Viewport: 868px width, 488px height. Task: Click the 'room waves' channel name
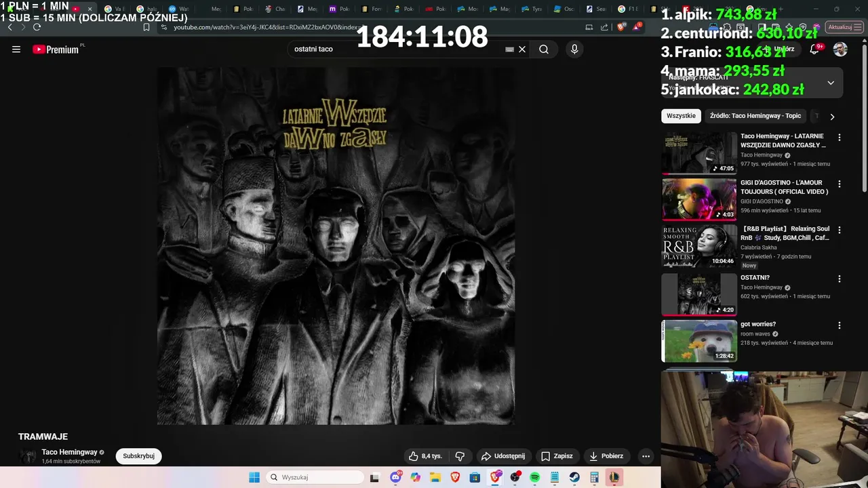click(x=755, y=334)
